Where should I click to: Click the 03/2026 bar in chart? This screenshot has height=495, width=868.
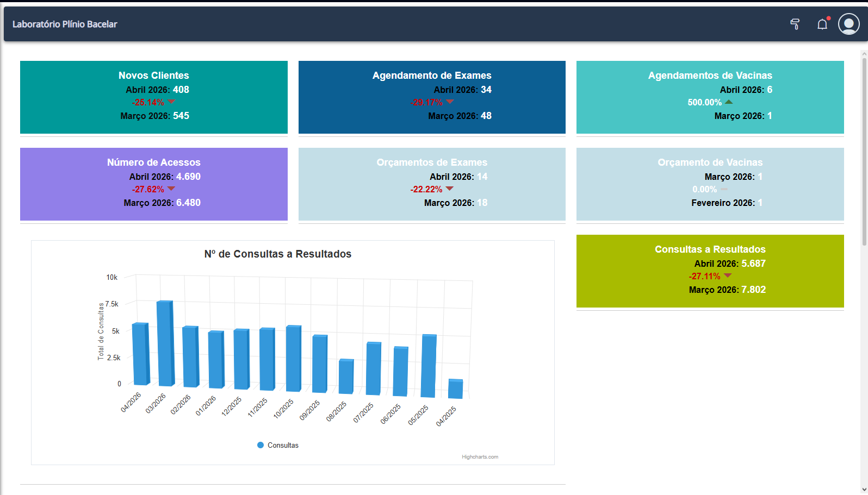(165, 343)
